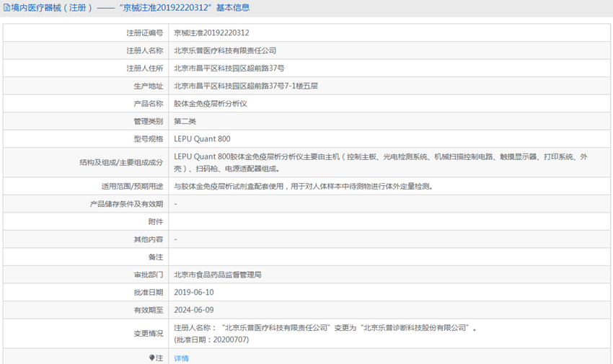Click the 适用范围/预期用途 label
Image resolution: width=613 pixels, height=364 pixels.
132,187
